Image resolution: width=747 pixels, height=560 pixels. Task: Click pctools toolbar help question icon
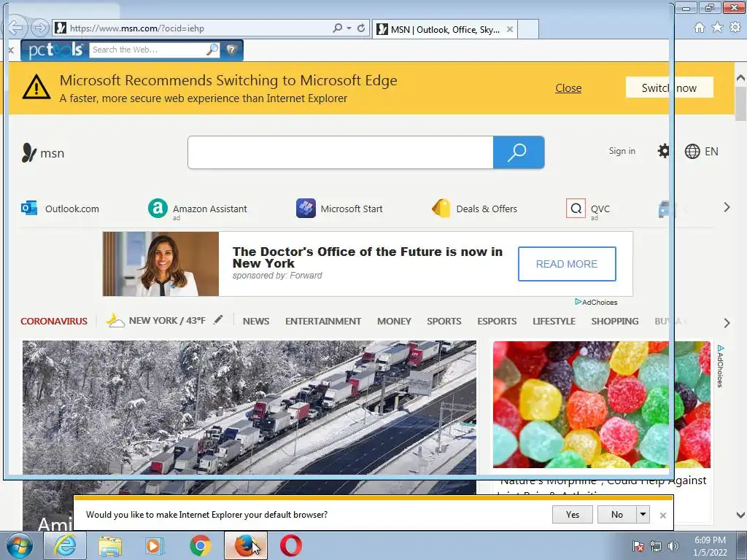tap(231, 50)
